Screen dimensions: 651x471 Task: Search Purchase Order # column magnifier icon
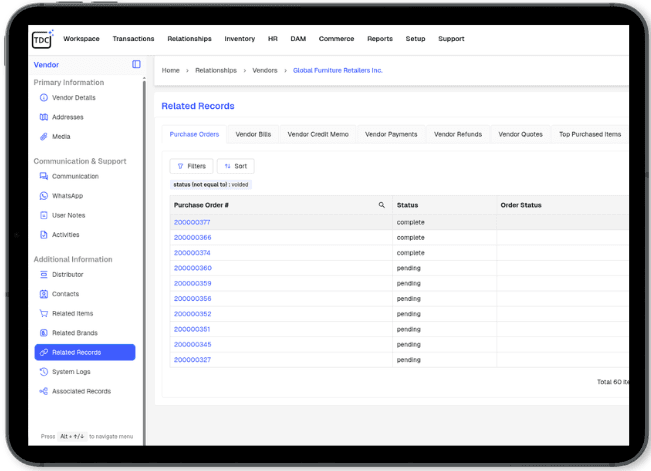pyautogui.click(x=382, y=205)
